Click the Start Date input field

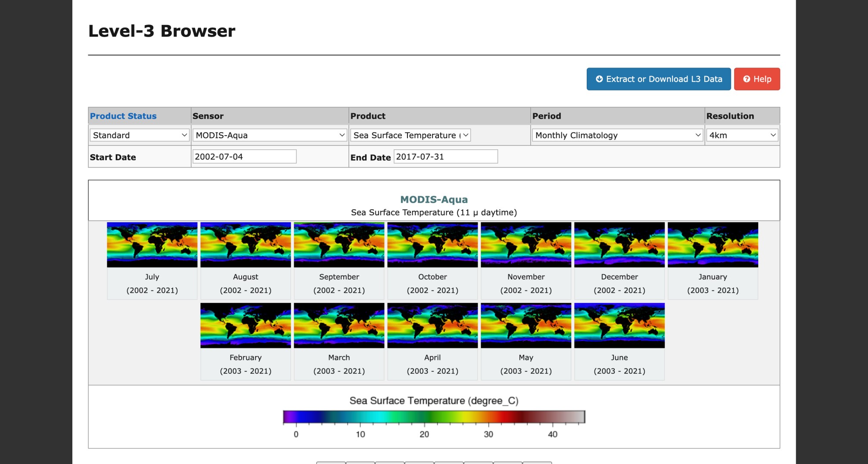244,157
